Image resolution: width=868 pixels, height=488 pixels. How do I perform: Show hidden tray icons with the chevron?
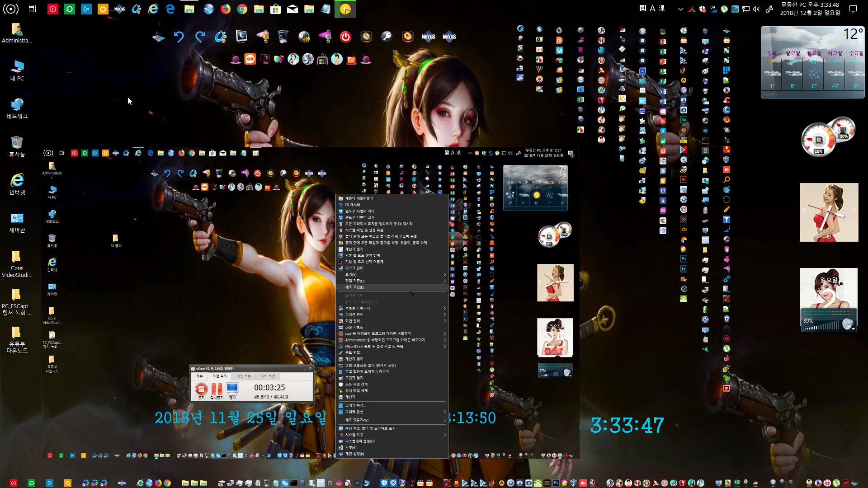tap(680, 9)
